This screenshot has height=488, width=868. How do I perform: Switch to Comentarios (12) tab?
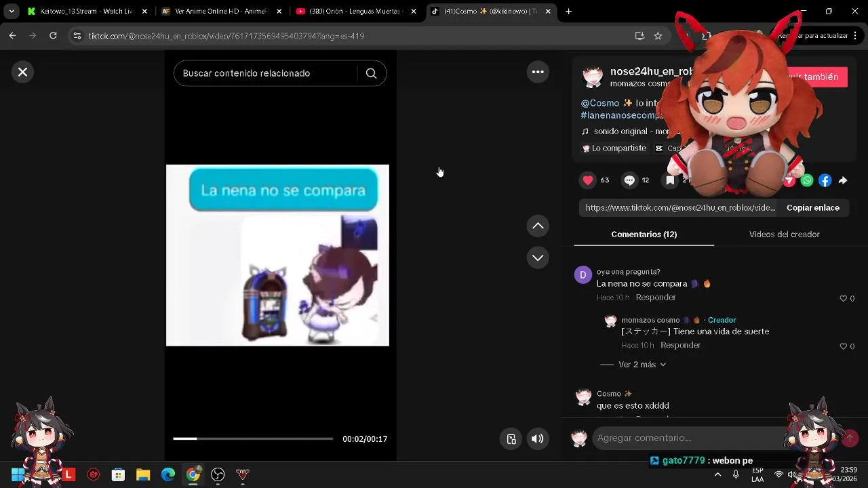tap(644, 234)
